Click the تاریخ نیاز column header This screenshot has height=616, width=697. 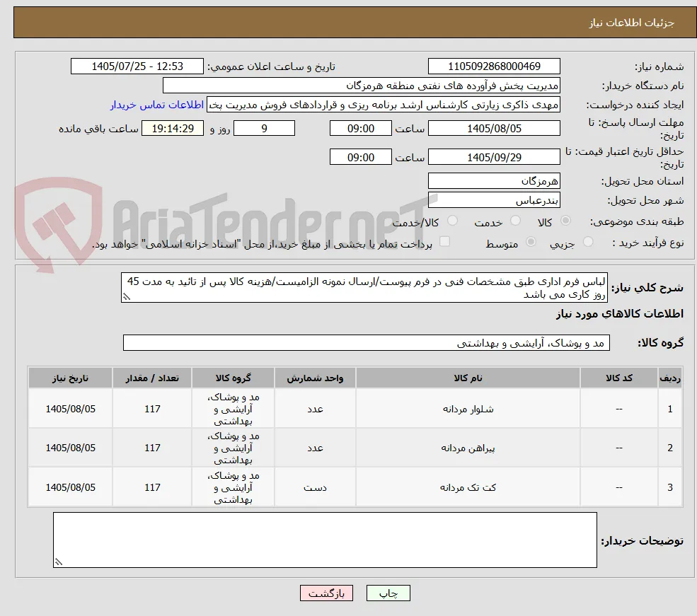[x=70, y=378]
